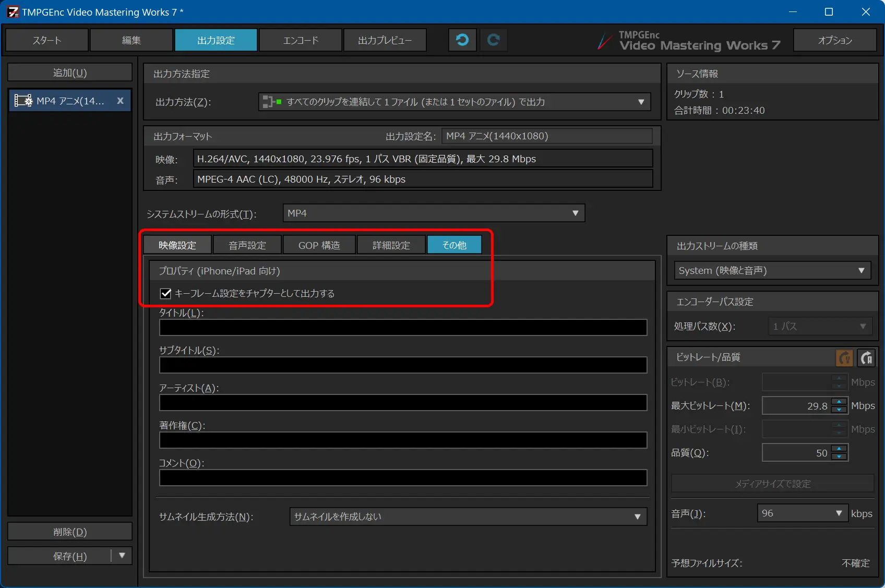The width and height of the screenshot is (885, 588).
Task: Click the 合計時間 00:23:40 text
Action: (x=720, y=111)
